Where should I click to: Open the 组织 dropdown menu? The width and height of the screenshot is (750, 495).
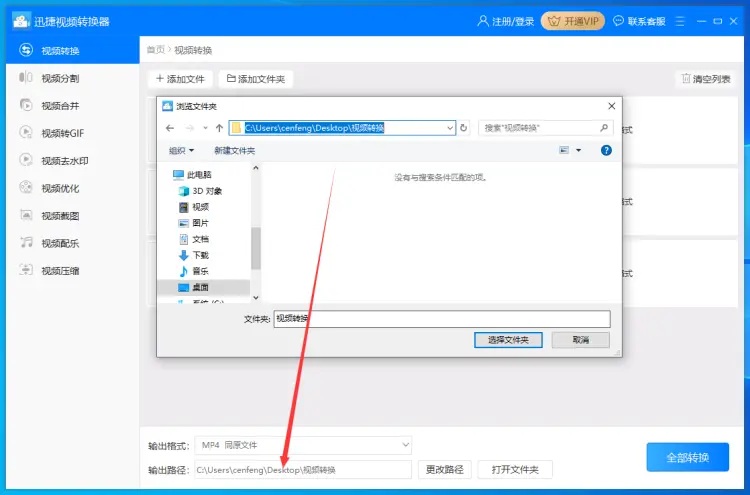[x=181, y=151]
